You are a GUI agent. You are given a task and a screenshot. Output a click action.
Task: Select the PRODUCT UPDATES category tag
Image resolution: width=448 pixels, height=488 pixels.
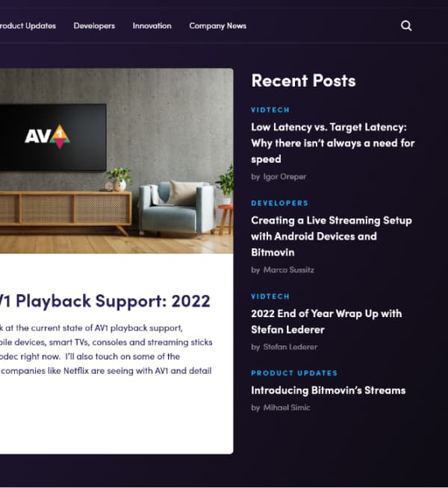[x=294, y=373]
